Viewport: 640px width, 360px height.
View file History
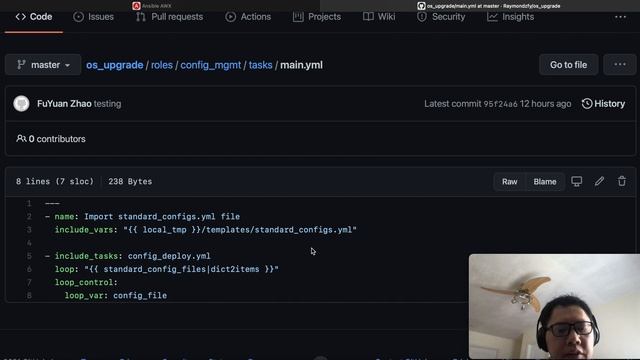603,104
